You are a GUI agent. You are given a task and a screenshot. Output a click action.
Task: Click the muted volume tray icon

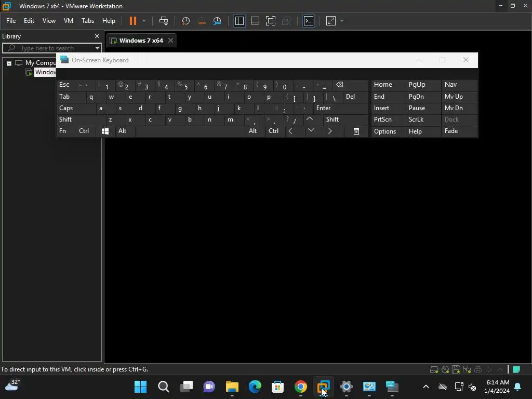(472, 387)
